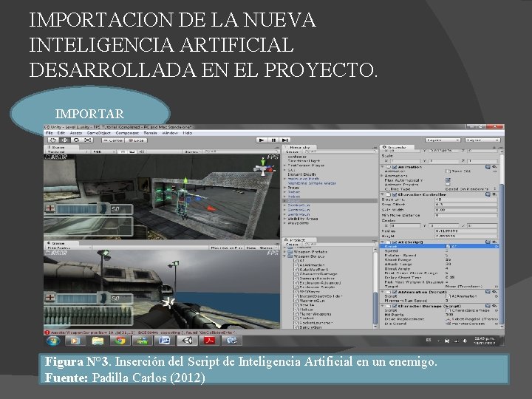Toggle the Character Damage (Script) enabled checkbox
532x399 pixels.
coord(395,306)
